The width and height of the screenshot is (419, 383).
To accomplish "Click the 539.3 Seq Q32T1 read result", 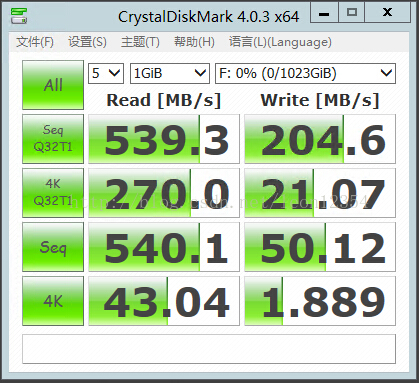I will pyautogui.click(x=164, y=139).
